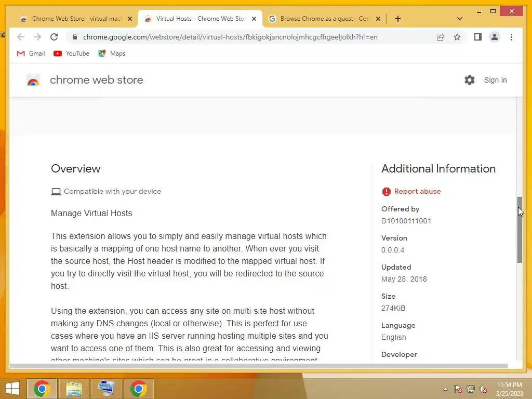532x399 pixels.
Task: Close the Browse Chrome as a guest tab
Action: [x=378, y=19]
